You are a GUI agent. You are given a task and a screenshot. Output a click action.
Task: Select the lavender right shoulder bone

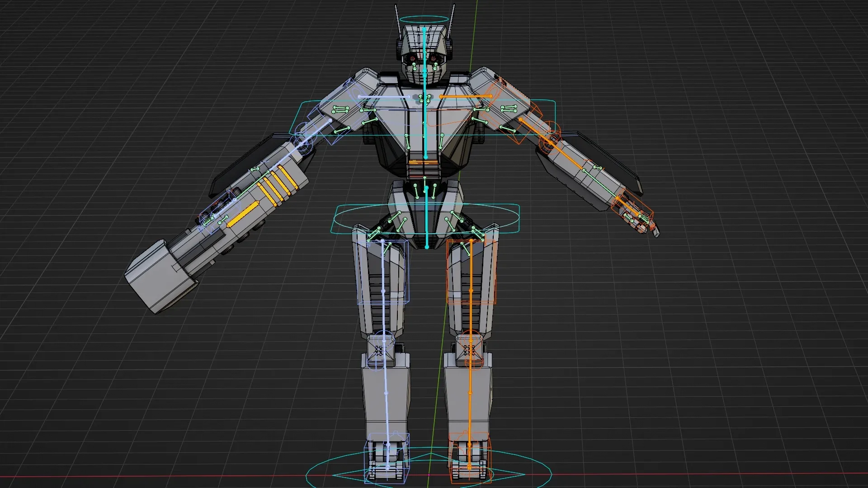click(x=383, y=96)
